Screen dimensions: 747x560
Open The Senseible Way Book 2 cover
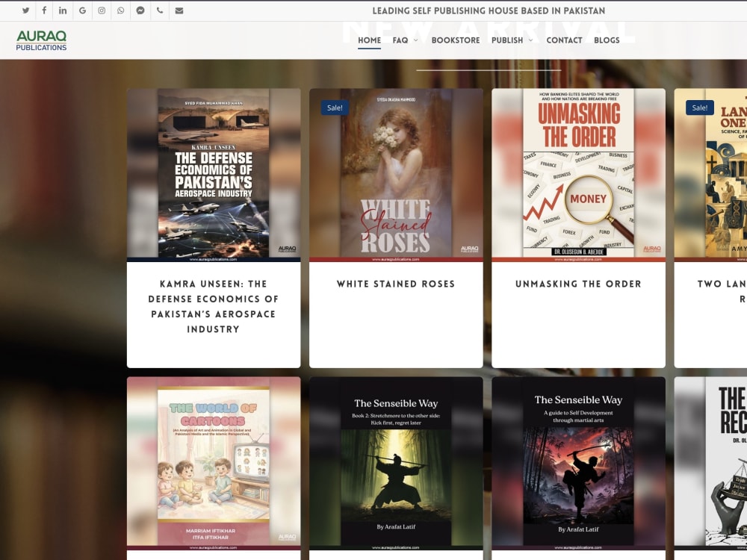[396, 464]
